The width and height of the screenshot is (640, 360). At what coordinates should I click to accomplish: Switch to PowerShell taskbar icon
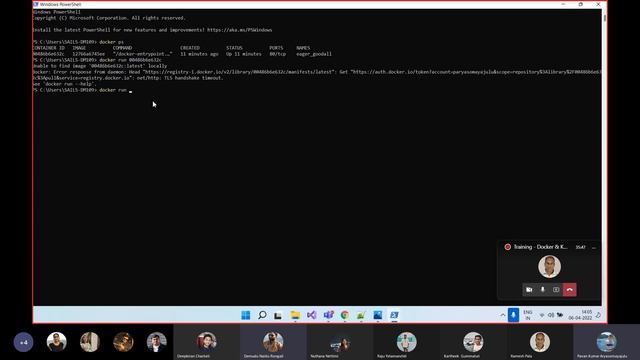[394, 315]
